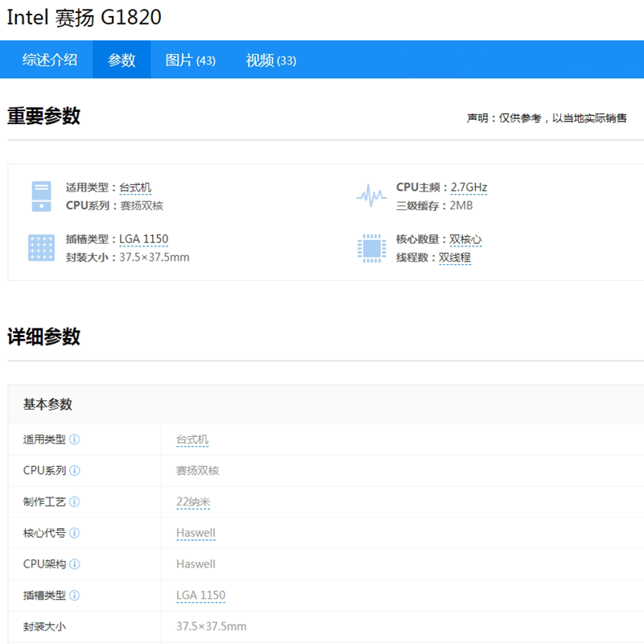
Task: Select the 封装大小 label in table
Action: [44, 627]
